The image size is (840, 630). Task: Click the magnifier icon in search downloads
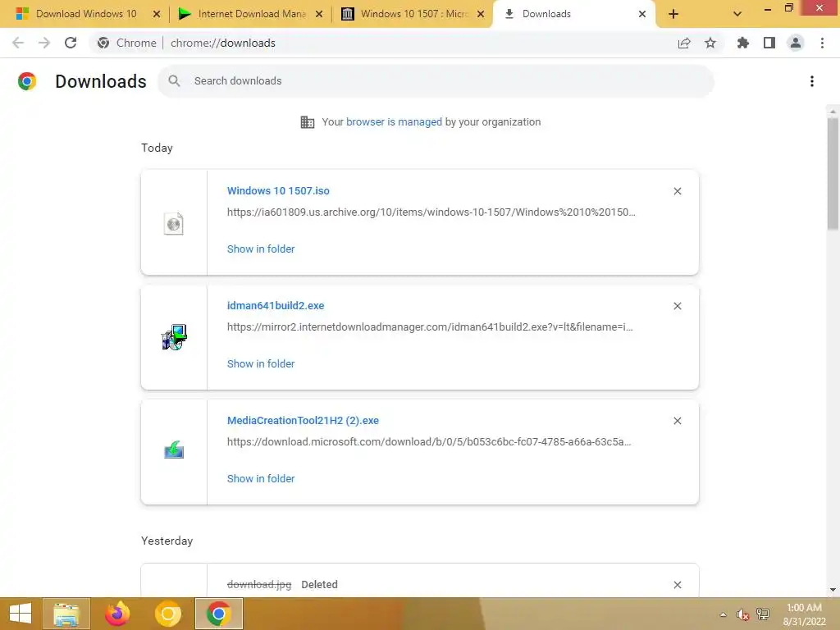pos(174,81)
